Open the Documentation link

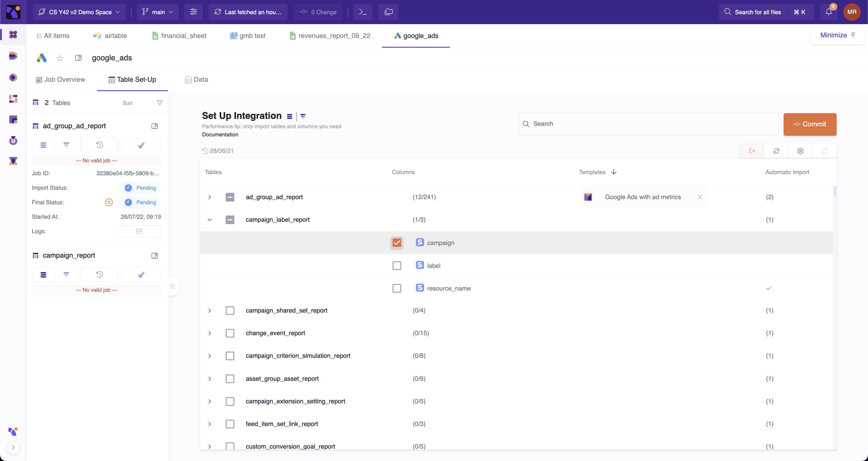220,135
